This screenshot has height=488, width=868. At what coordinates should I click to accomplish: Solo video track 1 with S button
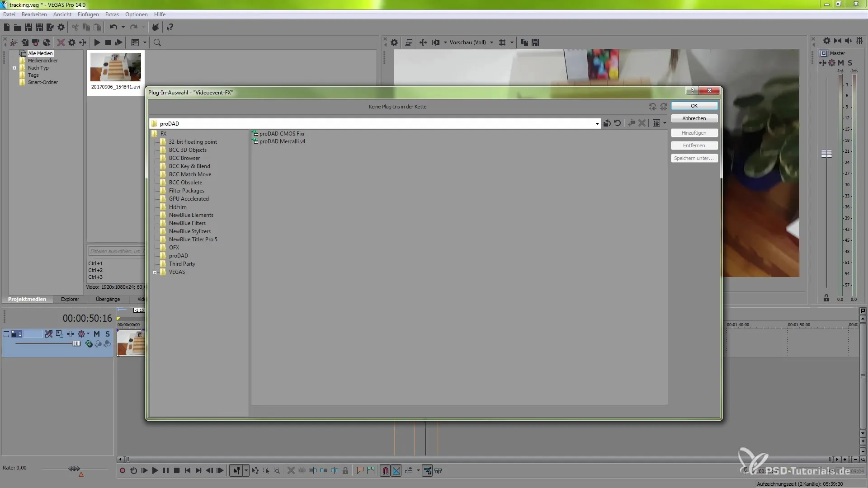pos(108,334)
